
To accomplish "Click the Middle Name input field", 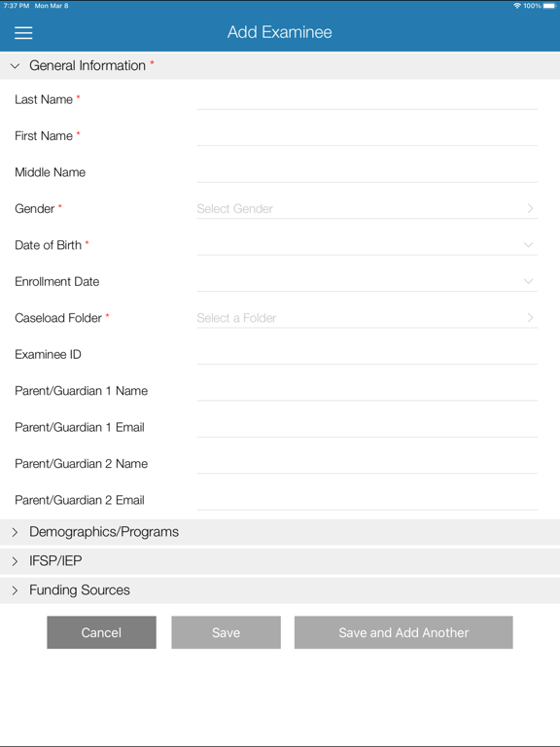I will coord(367,172).
